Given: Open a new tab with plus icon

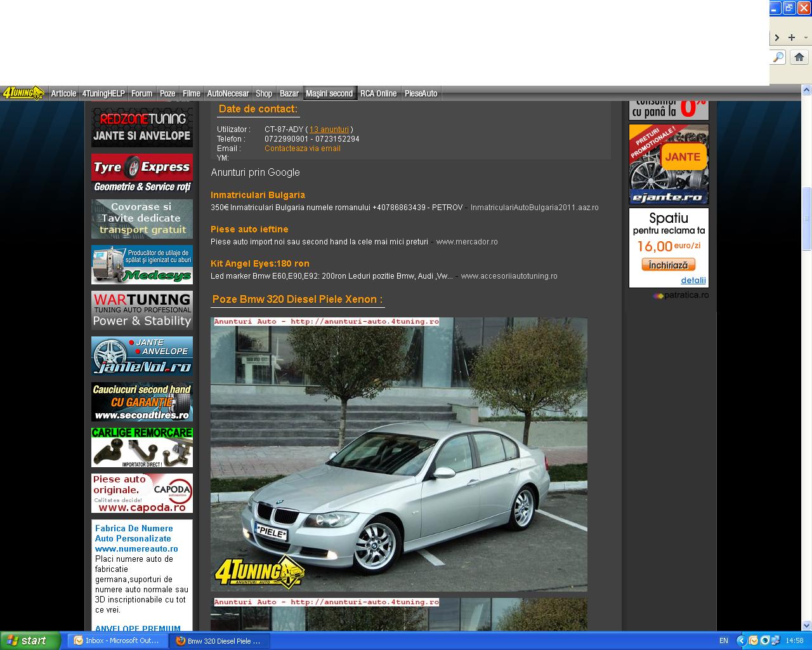Looking at the screenshot, I should coord(791,37).
